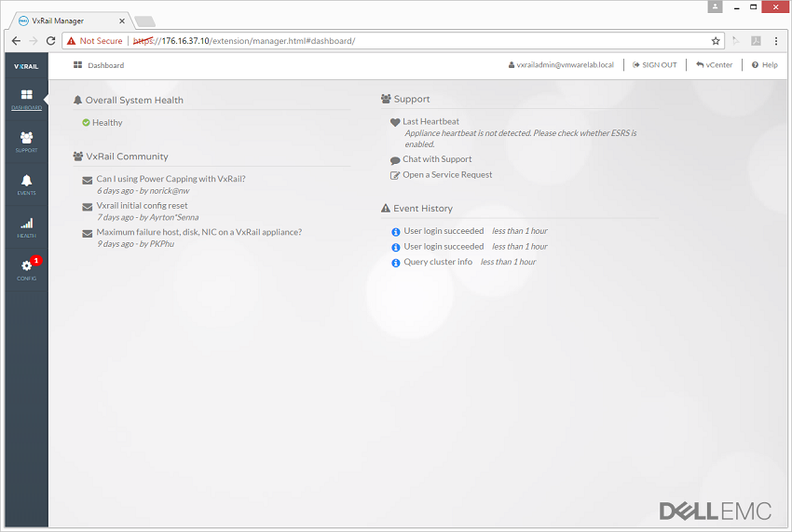This screenshot has height=532, width=792.
Task: Click the Healthy status text
Action: pos(107,123)
